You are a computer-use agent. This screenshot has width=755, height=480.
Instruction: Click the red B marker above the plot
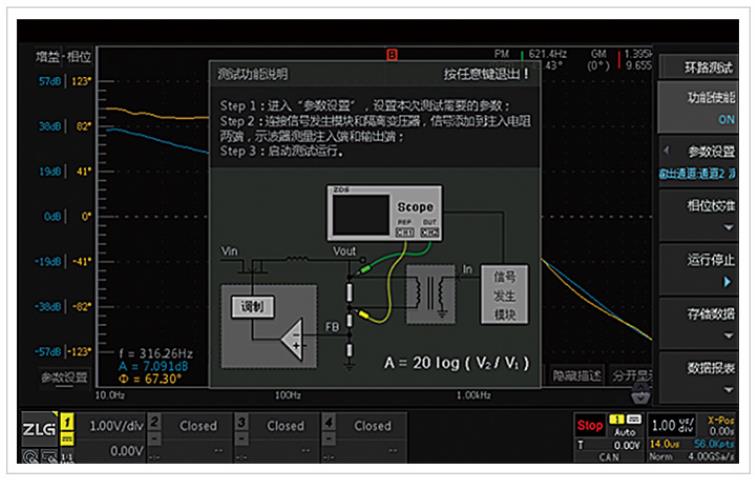pos(391,54)
